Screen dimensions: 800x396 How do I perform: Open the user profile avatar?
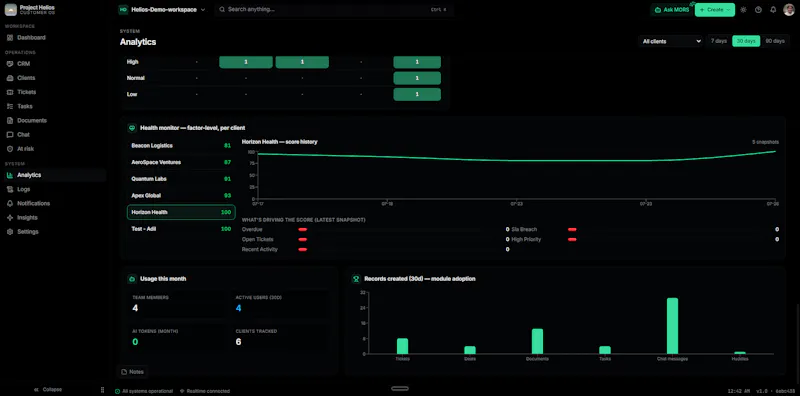tap(789, 10)
